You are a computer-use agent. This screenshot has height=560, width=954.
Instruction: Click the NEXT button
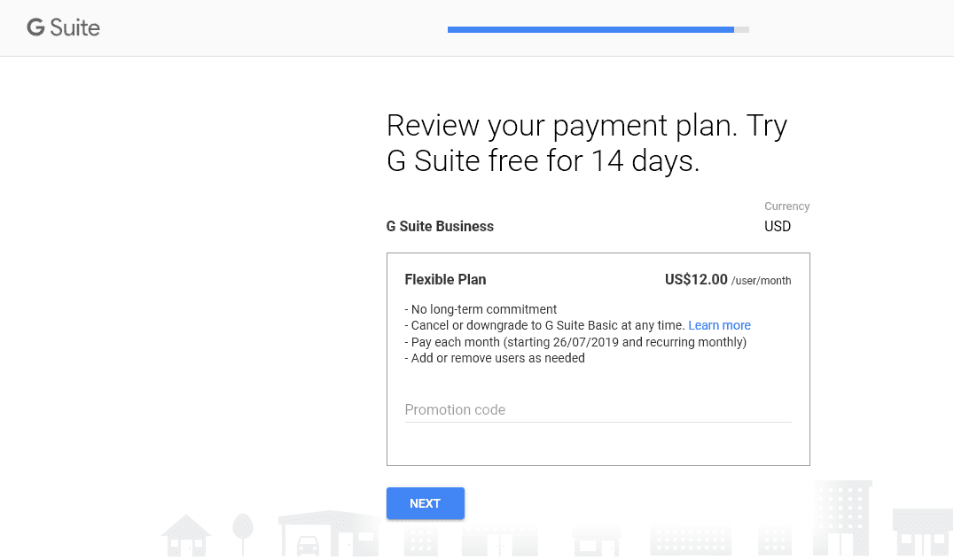click(x=426, y=503)
